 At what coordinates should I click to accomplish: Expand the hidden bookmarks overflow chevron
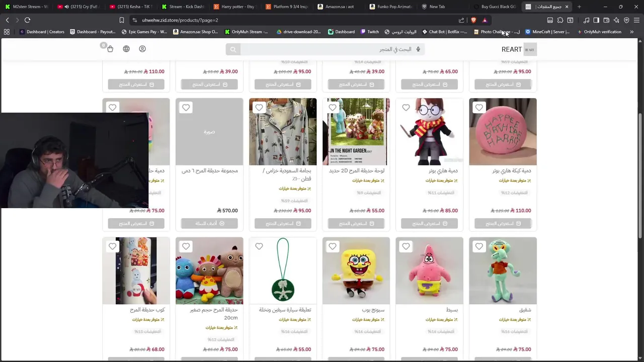(x=631, y=32)
